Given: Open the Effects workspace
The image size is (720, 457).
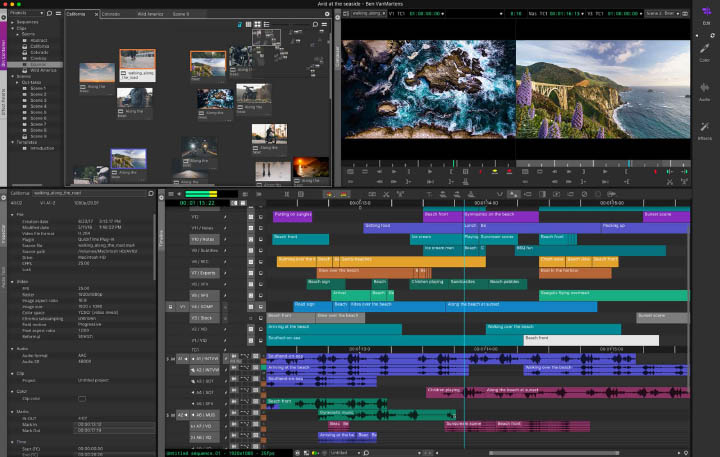Looking at the screenshot, I should 705,128.
